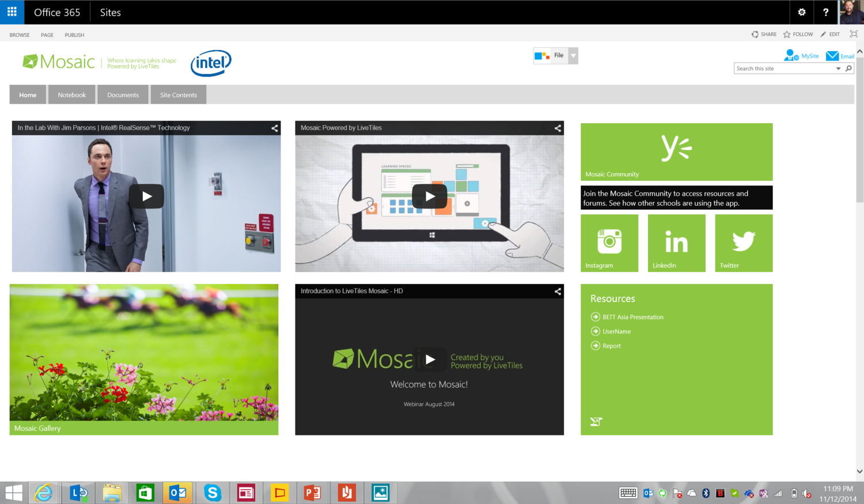Click the Sites link in header
The height and width of the screenshot is (504, 864).
(110, 12)
